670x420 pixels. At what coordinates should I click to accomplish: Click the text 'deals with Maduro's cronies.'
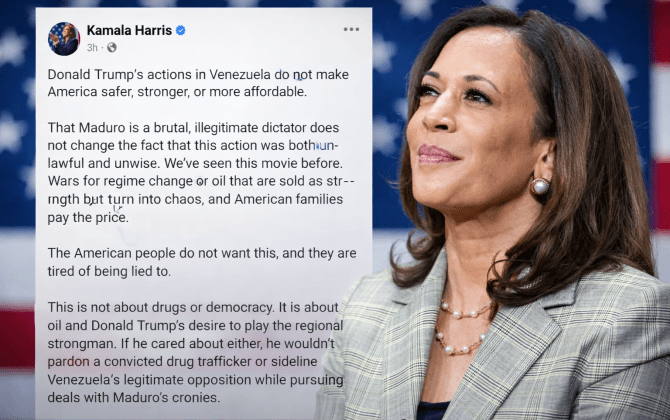134,397
